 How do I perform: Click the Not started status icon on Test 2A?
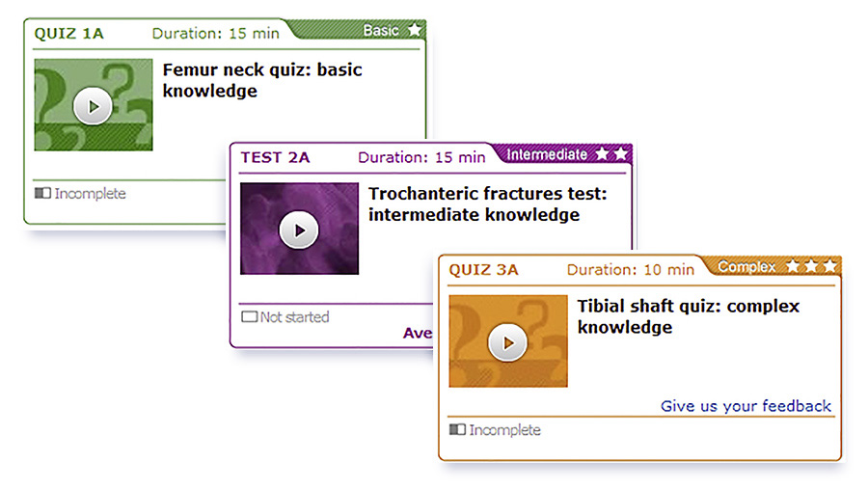coord(249,316)
